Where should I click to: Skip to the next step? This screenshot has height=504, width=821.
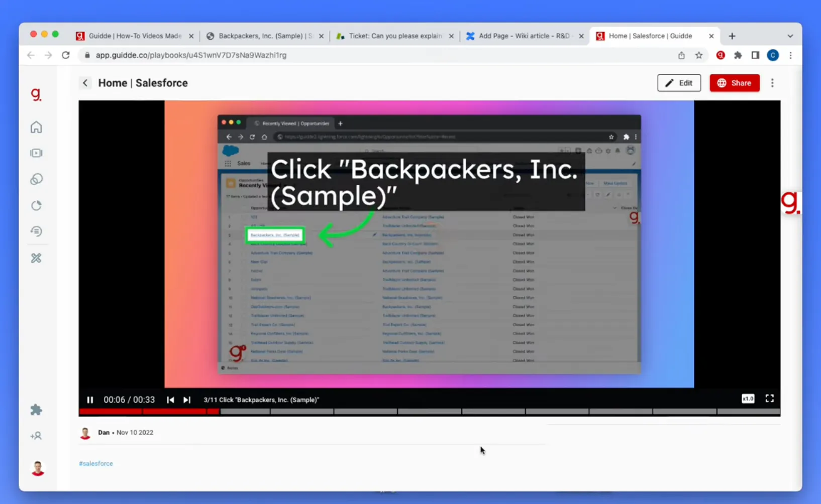point(187,400)
